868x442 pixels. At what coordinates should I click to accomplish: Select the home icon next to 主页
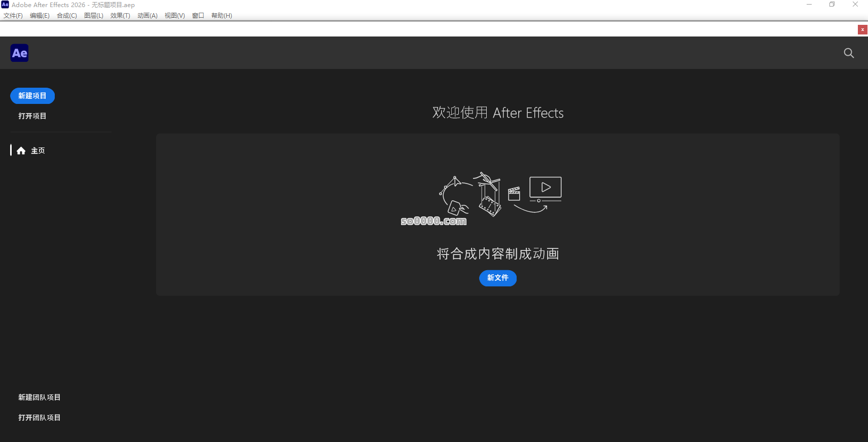(x=21, y=151)
